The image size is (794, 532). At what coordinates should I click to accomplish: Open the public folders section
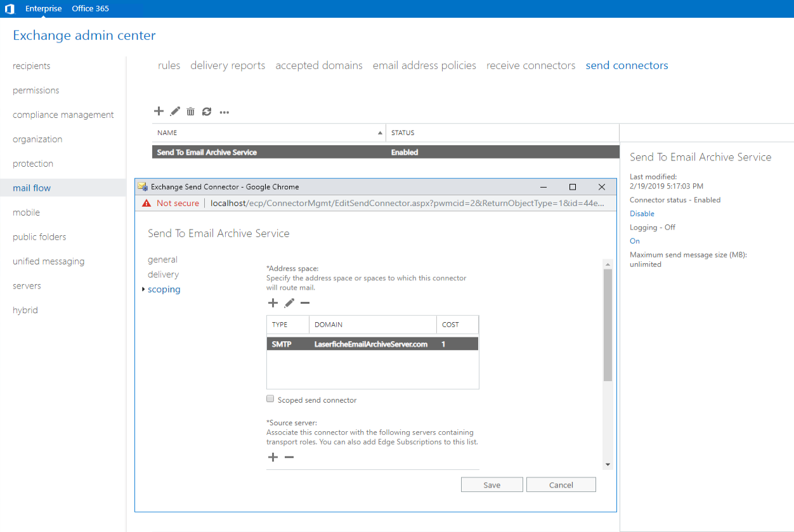pos(39,237)
